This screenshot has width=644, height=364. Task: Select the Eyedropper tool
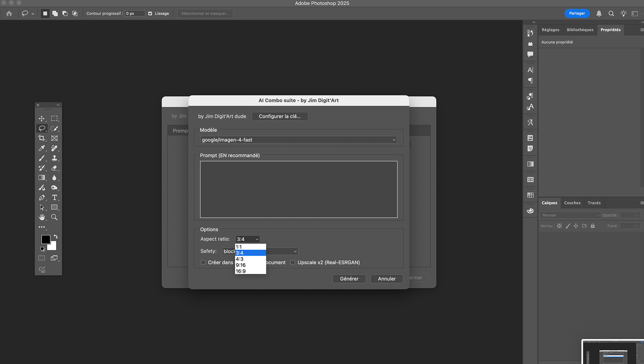point(42,148)
